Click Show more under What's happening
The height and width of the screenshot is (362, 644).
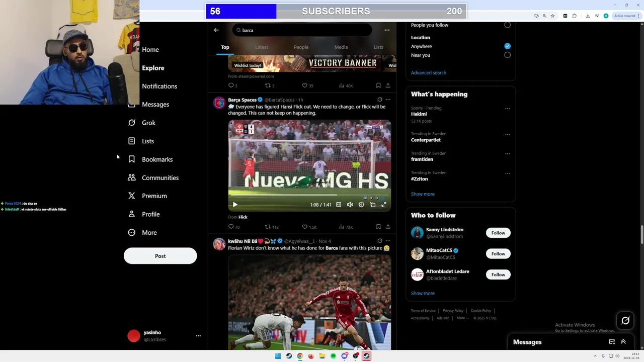(x=423, y=194)
